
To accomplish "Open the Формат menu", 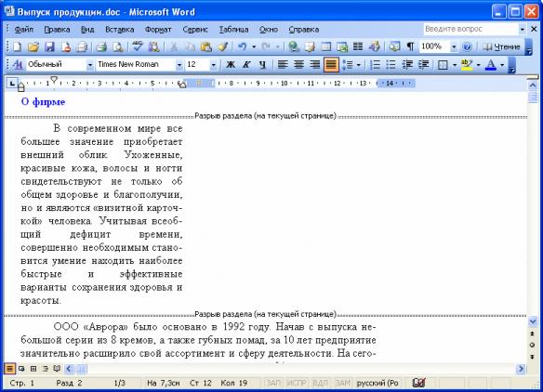I will (x=158, y=30).
